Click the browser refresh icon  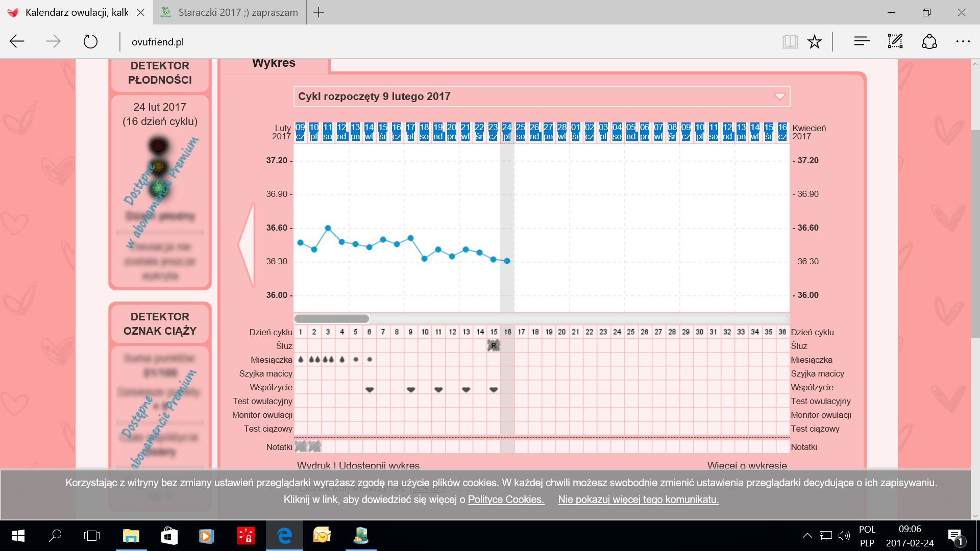[x=90, y=41]
